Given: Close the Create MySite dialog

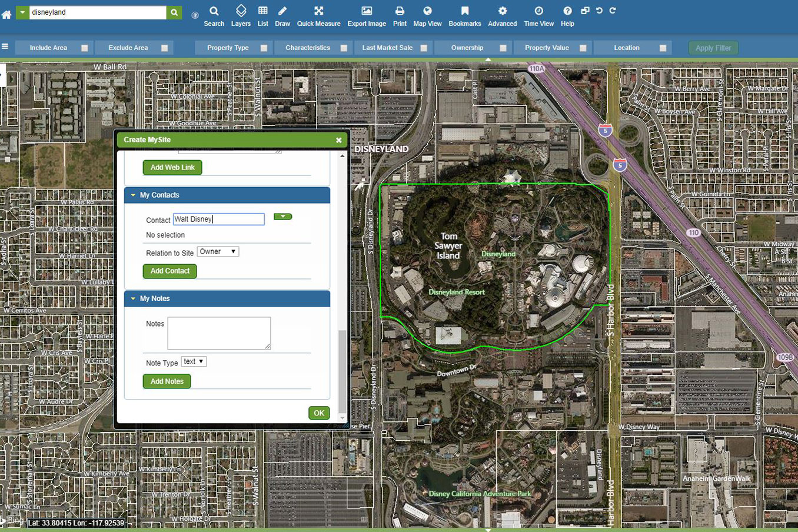Looking at the screenshot, I should pos(339,140).
